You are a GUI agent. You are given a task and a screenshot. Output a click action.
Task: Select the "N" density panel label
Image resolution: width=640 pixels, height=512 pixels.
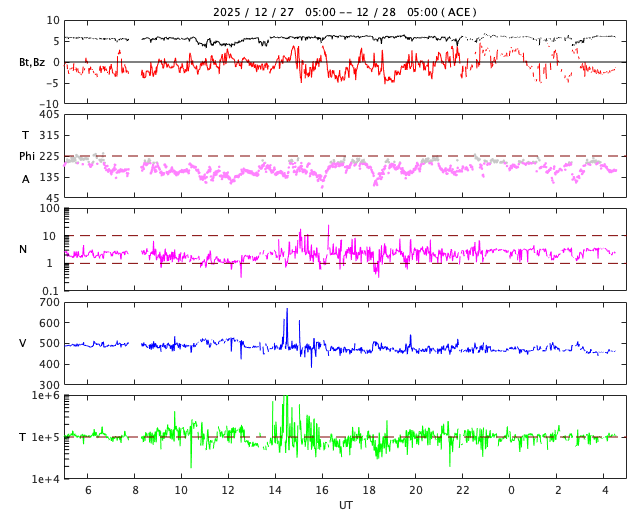click(23, 249)
